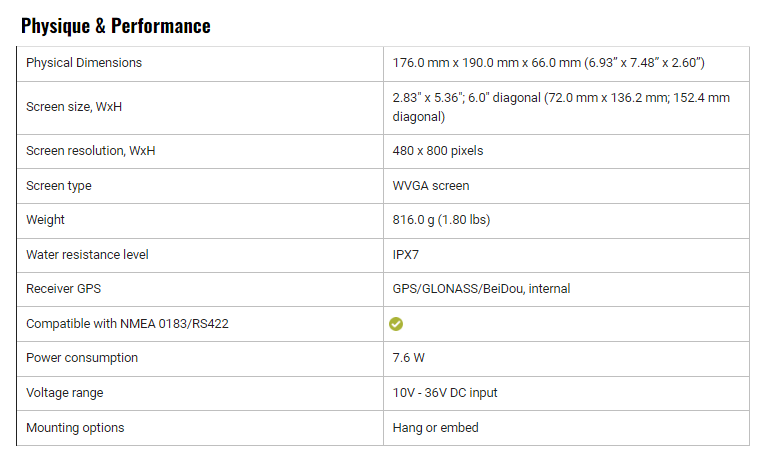Click the 816.0 g (1.80 lbs) value
The image size is (765, 471).
coord(441,220)
